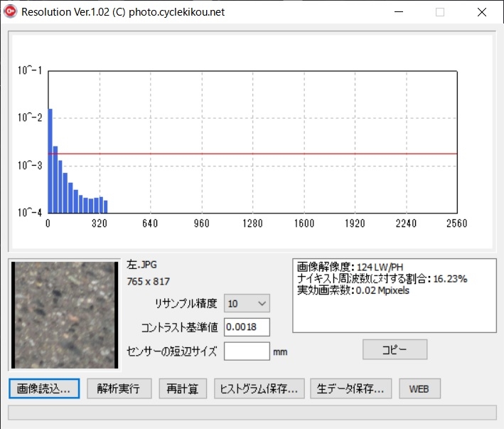Close the Resolution window
The width and height of the screenshot is (504, 429).
coord(482,12)
